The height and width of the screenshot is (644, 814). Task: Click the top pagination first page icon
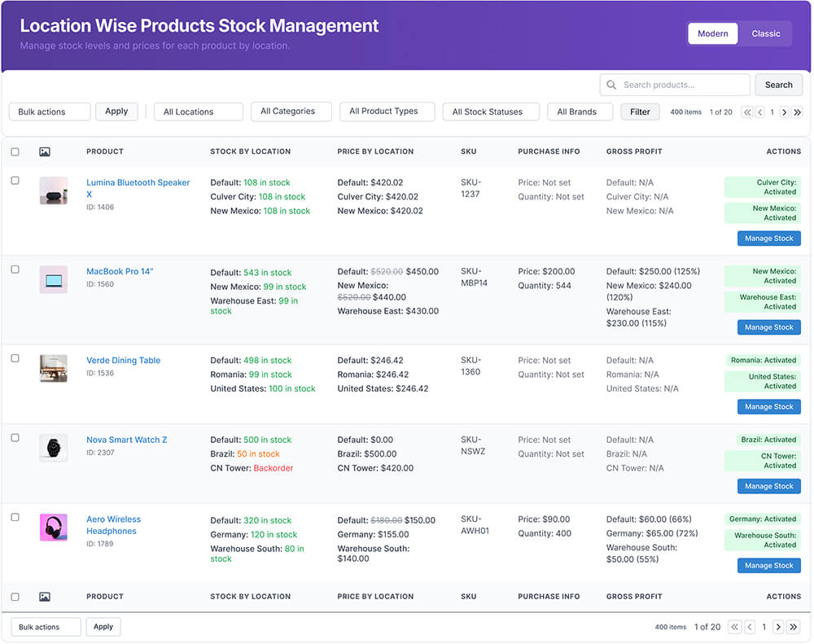(746, 112)
